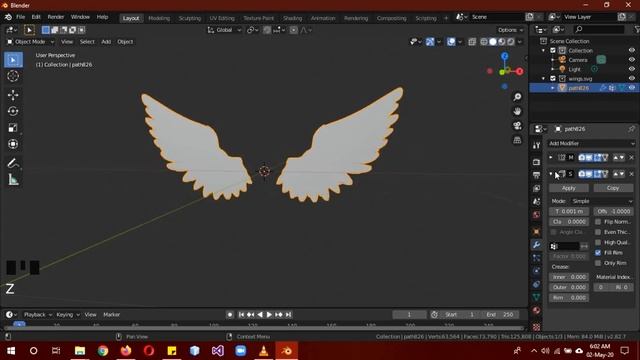Switch to wireframe viewport shading
640x360 pixels.
(x=484, y=42)
